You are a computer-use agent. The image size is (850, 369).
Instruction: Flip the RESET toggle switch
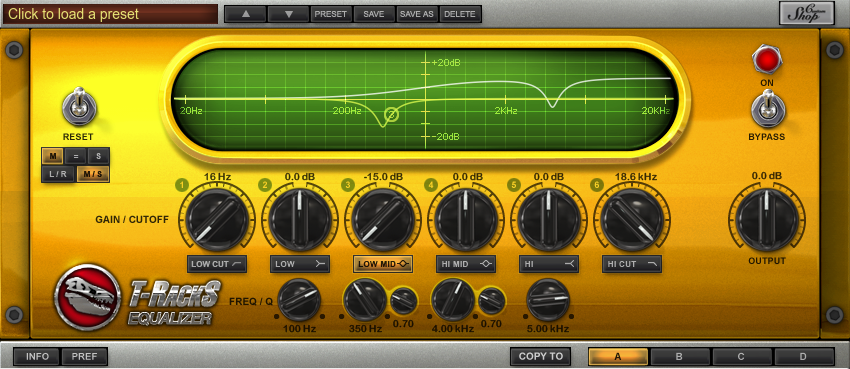pos(80,107)
